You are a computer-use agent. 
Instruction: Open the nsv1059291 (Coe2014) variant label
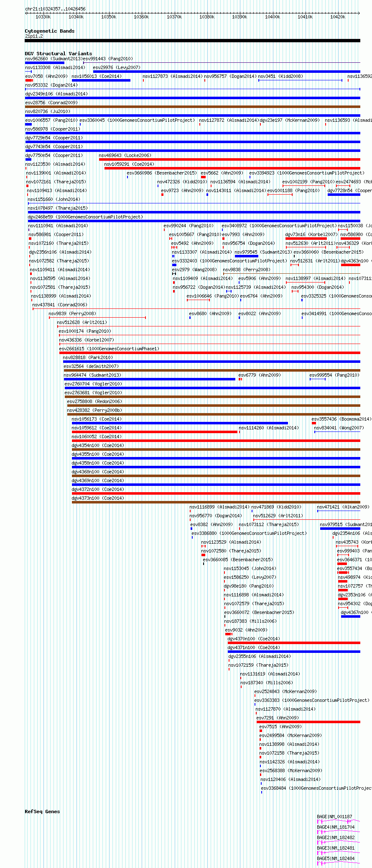pos(129,164)
